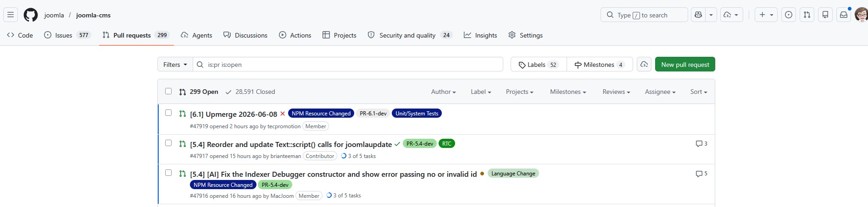Check the box for Indexer Debugger PR
868x207 pixels.
(x=168, y=173)
